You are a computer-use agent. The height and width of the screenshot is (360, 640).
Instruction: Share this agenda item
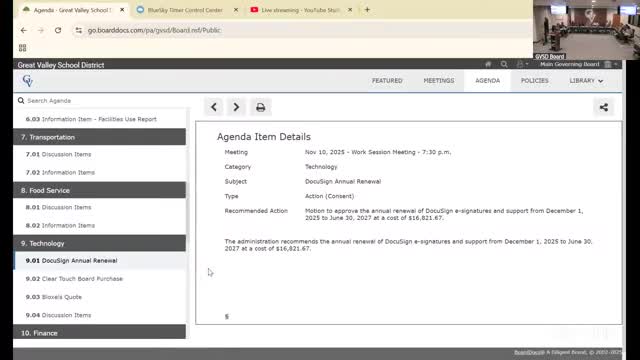[x=604, y=107]
